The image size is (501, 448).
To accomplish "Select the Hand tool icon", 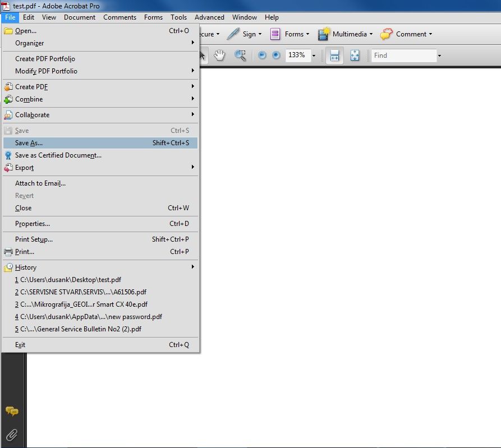I will pyautogui.click(x=219, y=56).
